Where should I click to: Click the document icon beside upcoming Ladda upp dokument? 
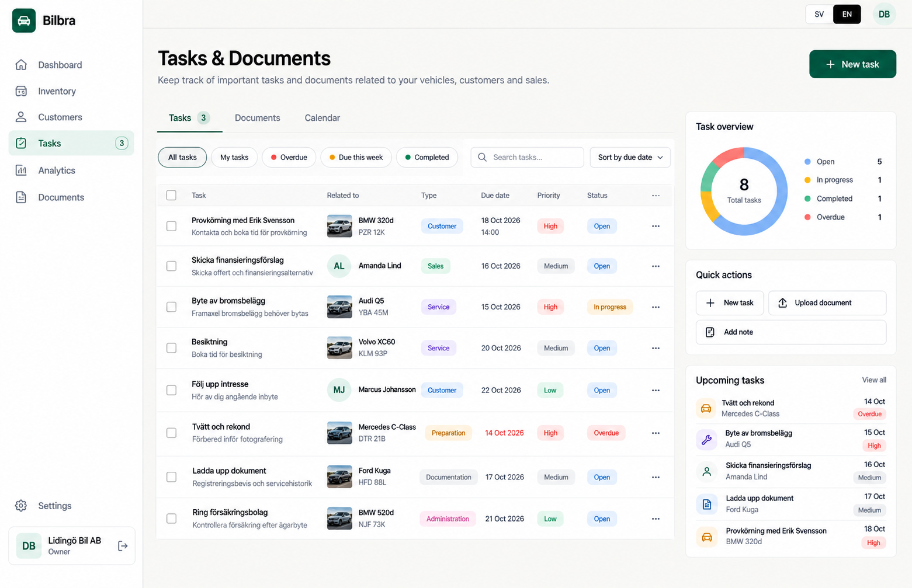[x=706, y=504]
